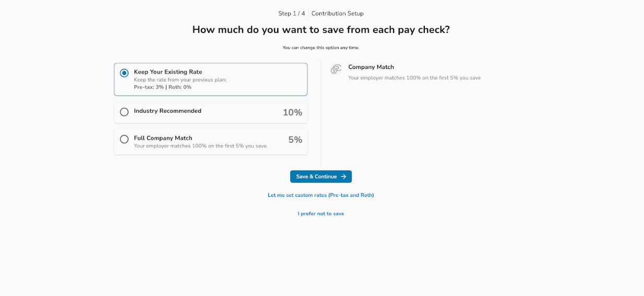Select the Industry Recommended radio button
This screenshot has width=644, height=296.
pos(124,112)
